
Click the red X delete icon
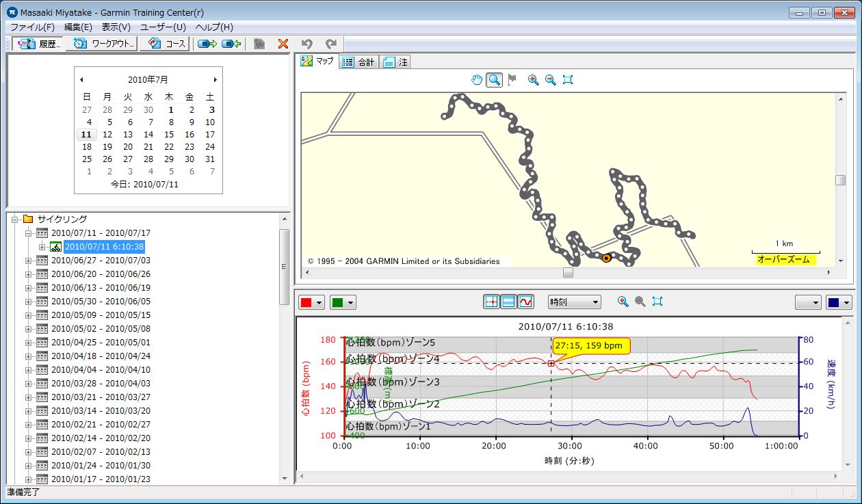tap(283, 44)
